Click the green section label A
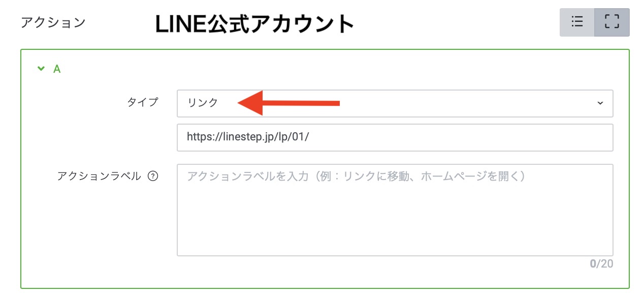The width and height of the screenshot is (644, 294). coord(57,69)
